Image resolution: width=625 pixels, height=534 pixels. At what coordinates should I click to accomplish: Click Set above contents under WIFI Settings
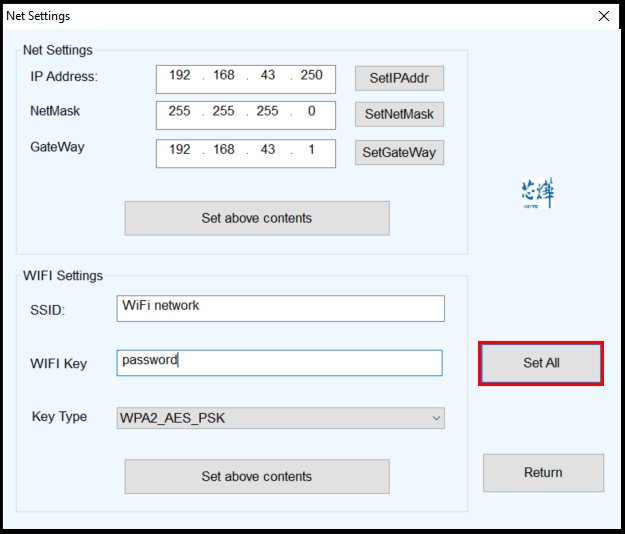[257, 477]
